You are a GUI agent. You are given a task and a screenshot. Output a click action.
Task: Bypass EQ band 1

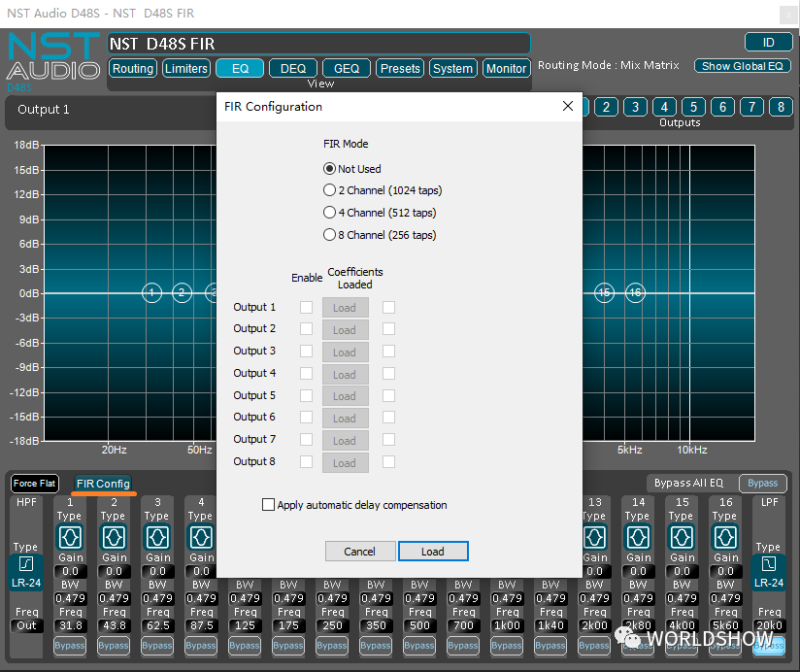(70, 646)
